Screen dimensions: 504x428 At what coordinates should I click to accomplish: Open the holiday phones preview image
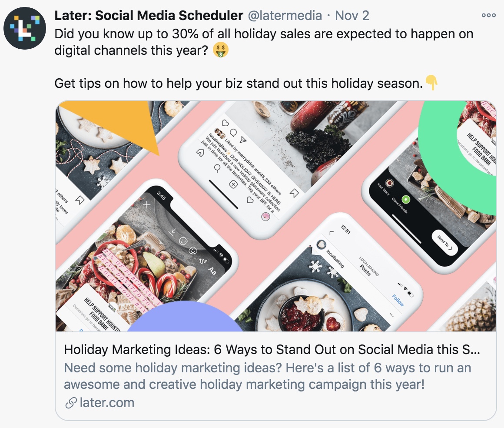pyautogui.click(x=276, y=216)
